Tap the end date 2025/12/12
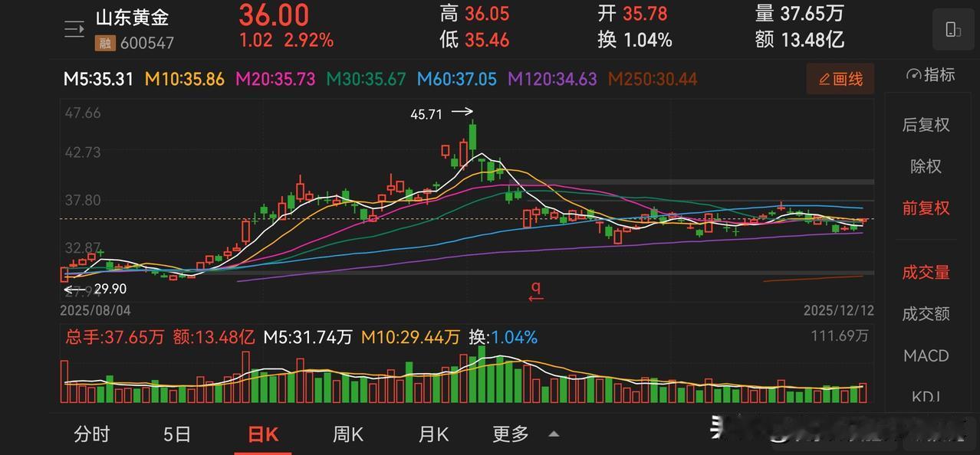Screen dimensions: 980x455 [838, 310]
